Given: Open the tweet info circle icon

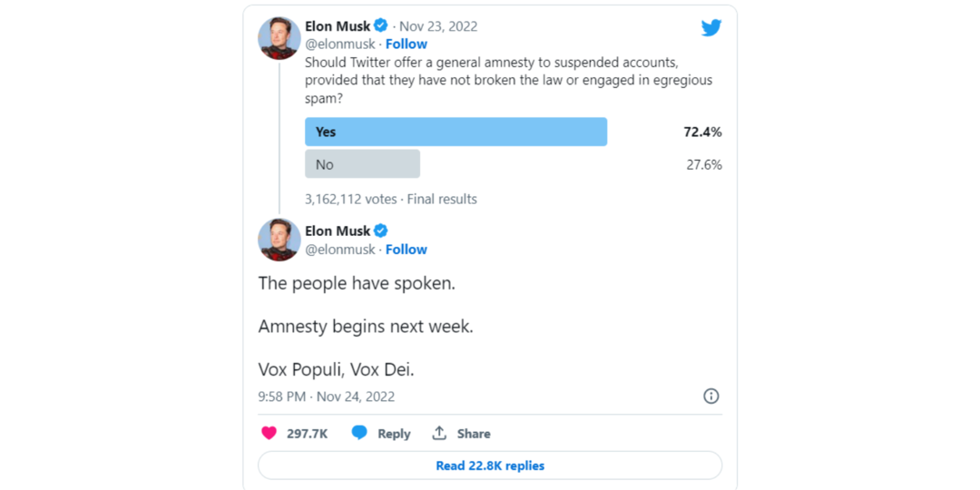Looking at the screenshot, I should [711, 396].
